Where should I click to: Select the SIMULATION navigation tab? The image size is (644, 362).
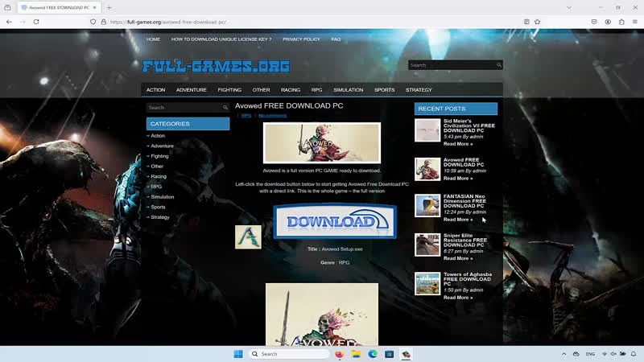pyautogui.click(x=349, y=90)
